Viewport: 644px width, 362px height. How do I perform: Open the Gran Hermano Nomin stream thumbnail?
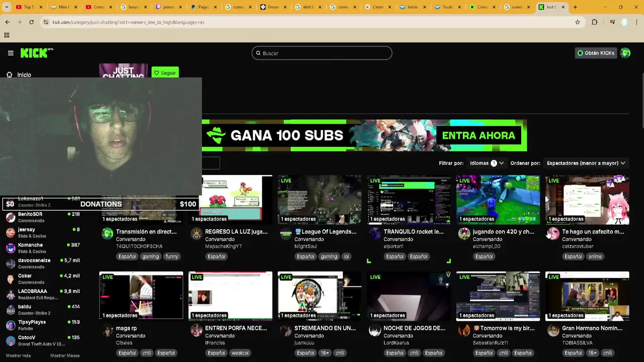click(587, 296)
